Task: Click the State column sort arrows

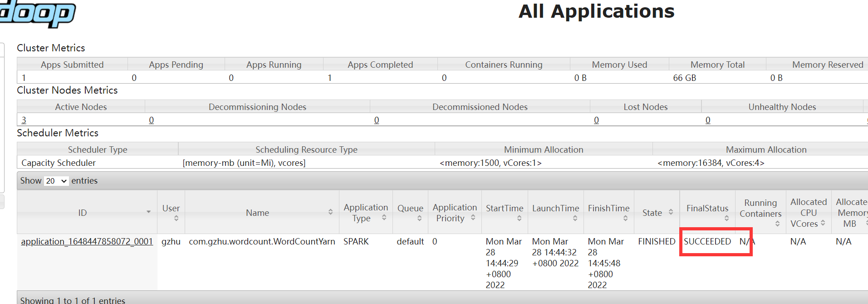Action: 671,212
